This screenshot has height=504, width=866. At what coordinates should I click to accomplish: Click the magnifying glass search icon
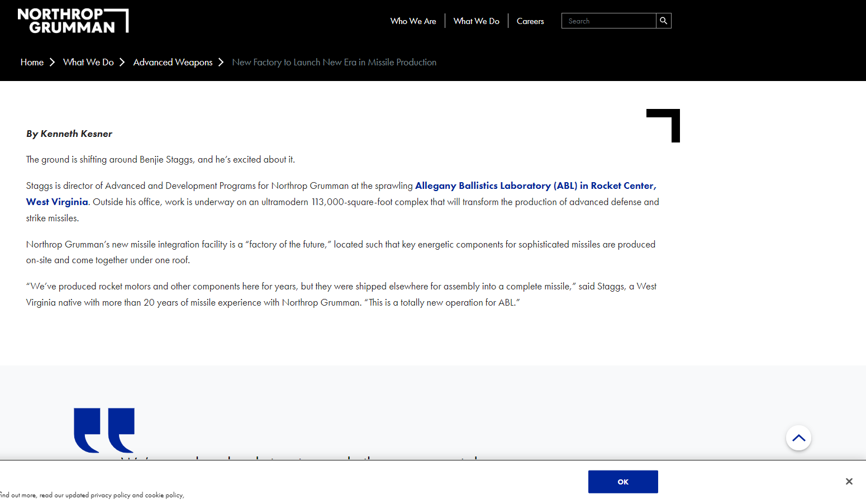click(x=663, y=21)
